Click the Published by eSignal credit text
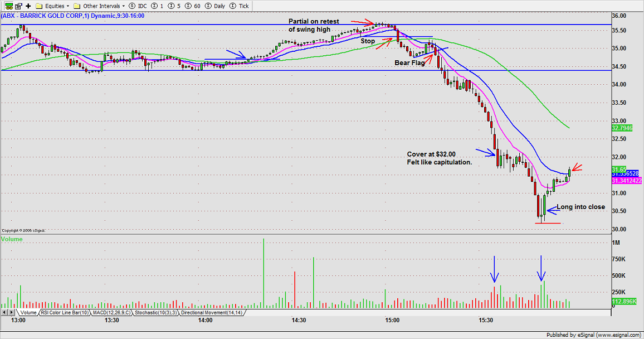The height and width of the screenshot is (339, 644). [x=593, y=335]
